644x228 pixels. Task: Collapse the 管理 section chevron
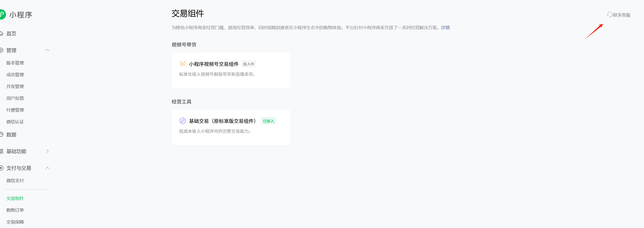click(x=47, y=50)
